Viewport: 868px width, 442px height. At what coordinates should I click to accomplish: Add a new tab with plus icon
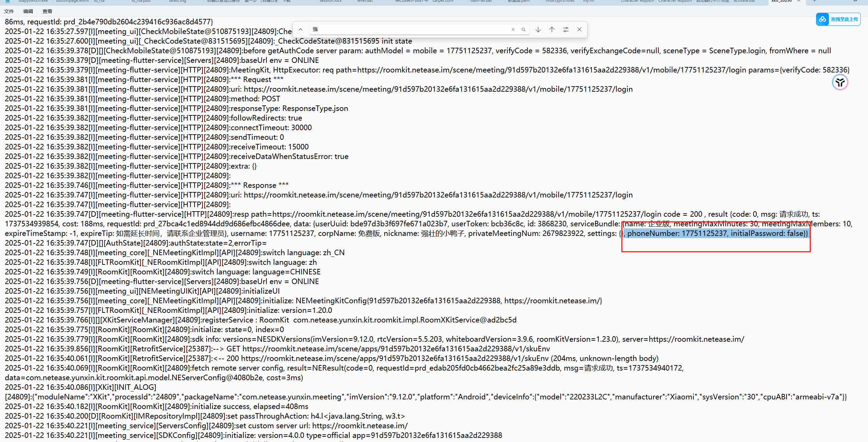click(x=814, y=1)
